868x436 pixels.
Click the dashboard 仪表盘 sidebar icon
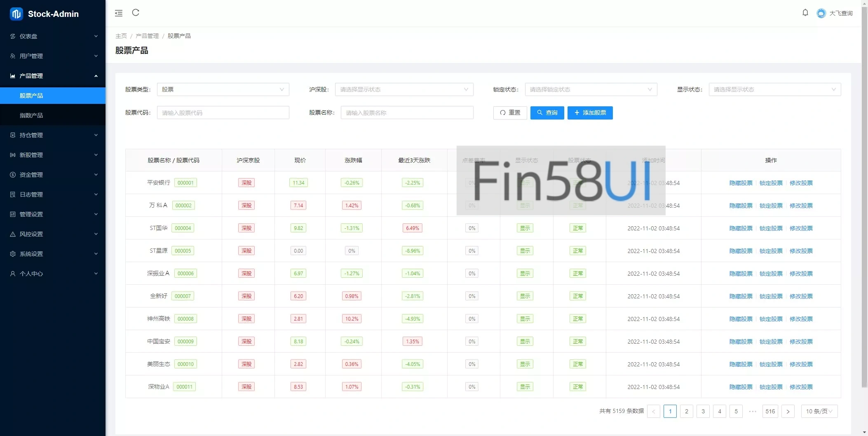13,36
